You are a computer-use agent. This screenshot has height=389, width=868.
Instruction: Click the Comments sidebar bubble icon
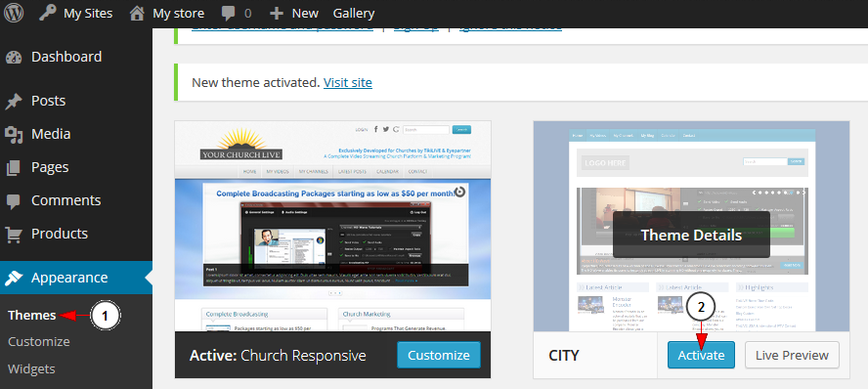(14, 201)
